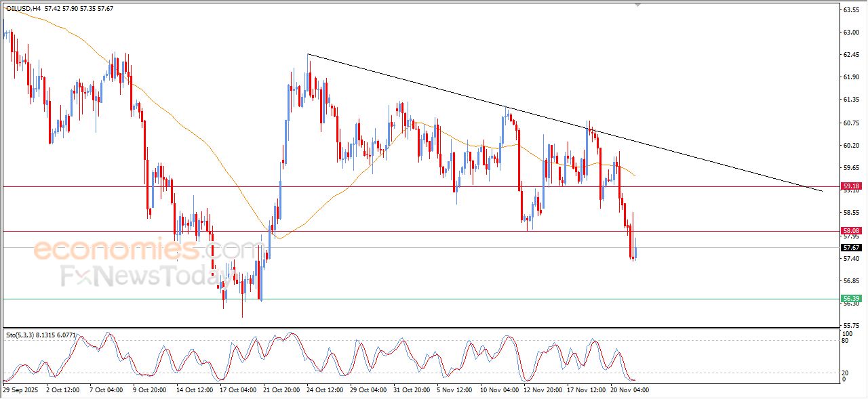868x399 pixels.
Task: Click the Sto(5,3,3) indicator label
Action: pyautogui.click(x=22, y=335)
